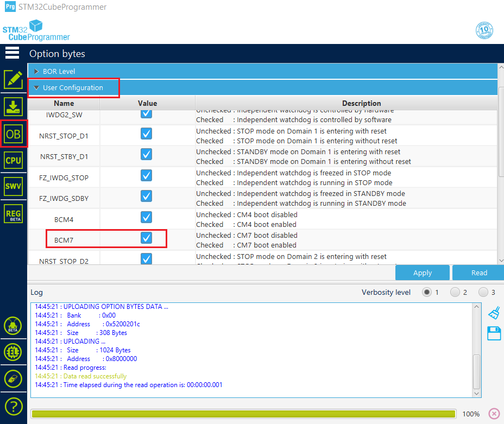Screen dimensions: 504x424
Task: Select verbosity level 1 radio button
Action: (x=426, y=292)
